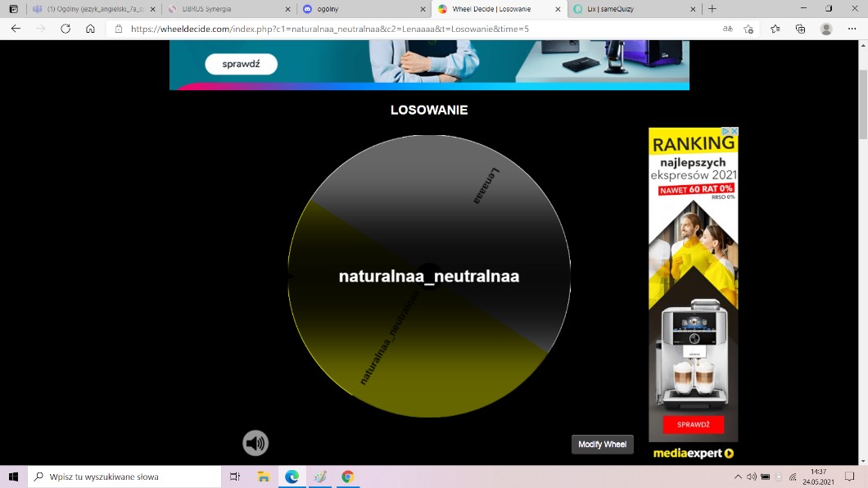868x488 pixels.
Task: Click the white 'sprawdź' banner button
Action: tap(241, 64)
